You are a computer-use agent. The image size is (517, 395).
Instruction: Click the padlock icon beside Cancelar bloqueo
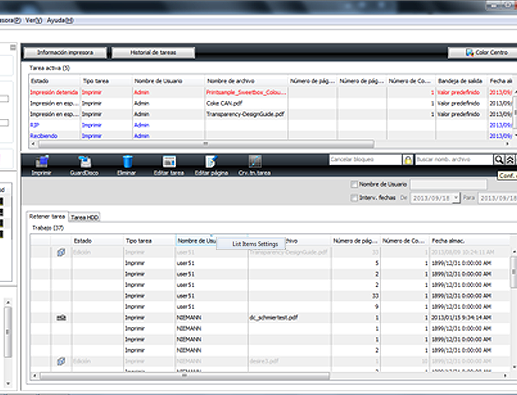[x=408, y=160]
